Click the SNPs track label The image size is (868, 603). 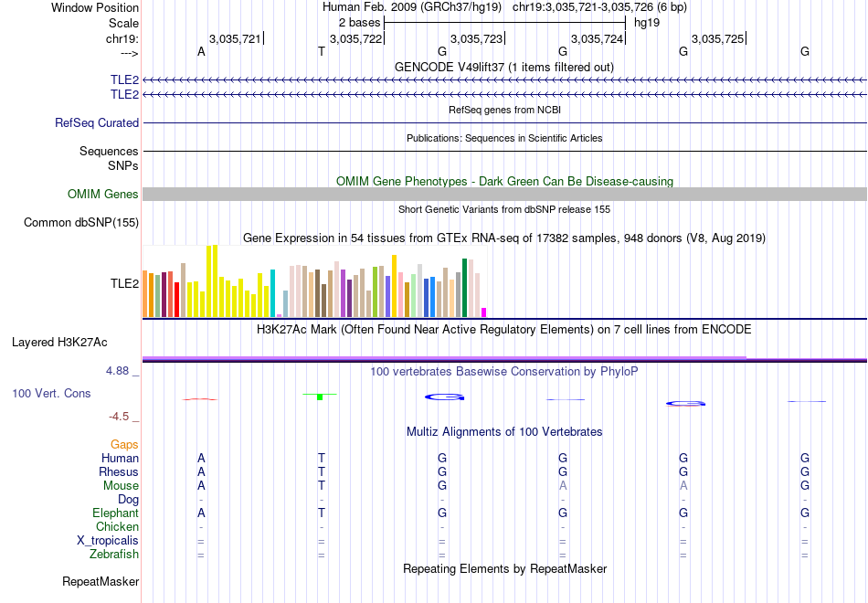[123, 165]
